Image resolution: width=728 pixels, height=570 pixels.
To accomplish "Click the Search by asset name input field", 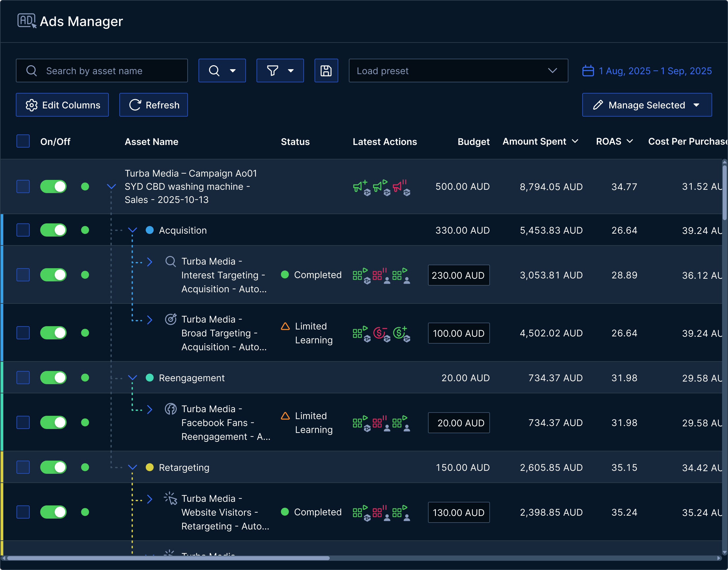I will 102,71.
